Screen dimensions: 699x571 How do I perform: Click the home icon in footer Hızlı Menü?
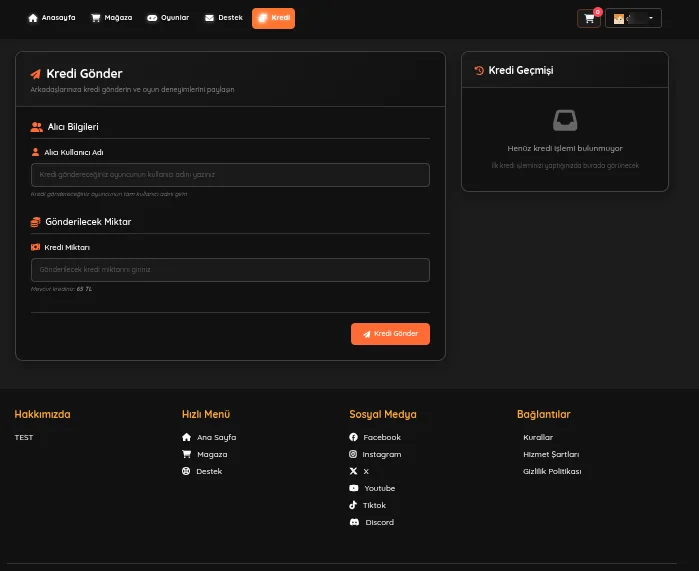186,437
